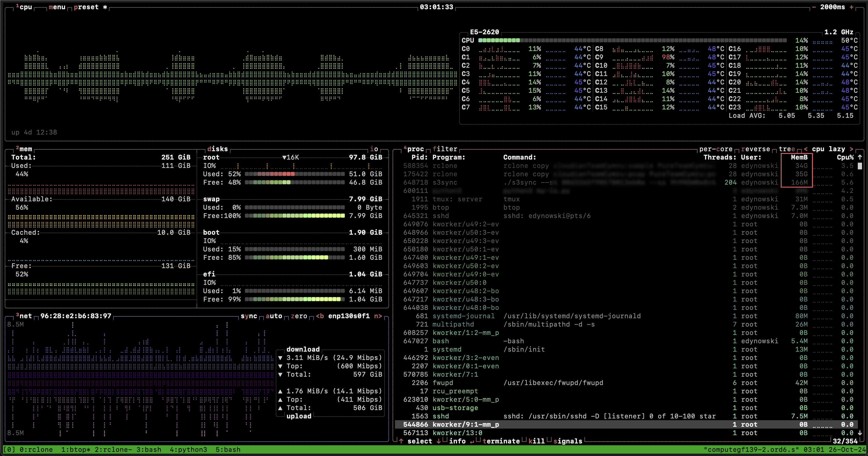Toggle zero option in the net panel
868x456 pixels.
(299, 316)
